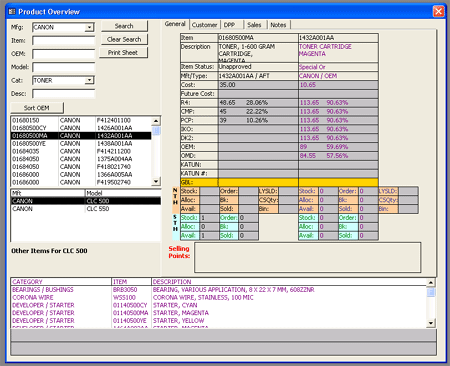Select row with OEM 1366A005AA
Viewport: 450px width, 366px height.
coord(81,175)
